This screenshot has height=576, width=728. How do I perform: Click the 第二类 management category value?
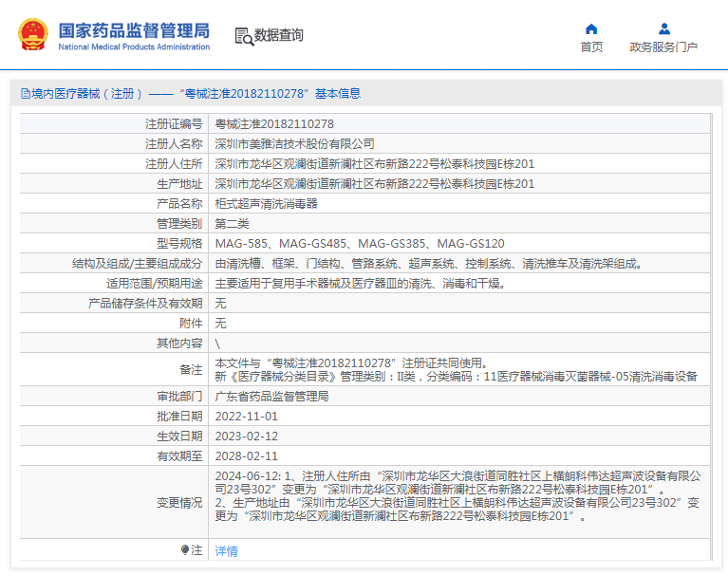tap(232, 224)
